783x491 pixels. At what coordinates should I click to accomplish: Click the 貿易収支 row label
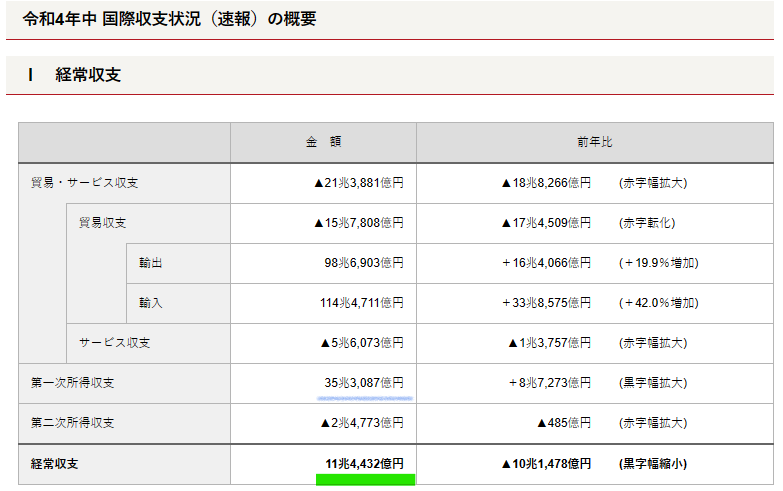click(x=102, y=223)
